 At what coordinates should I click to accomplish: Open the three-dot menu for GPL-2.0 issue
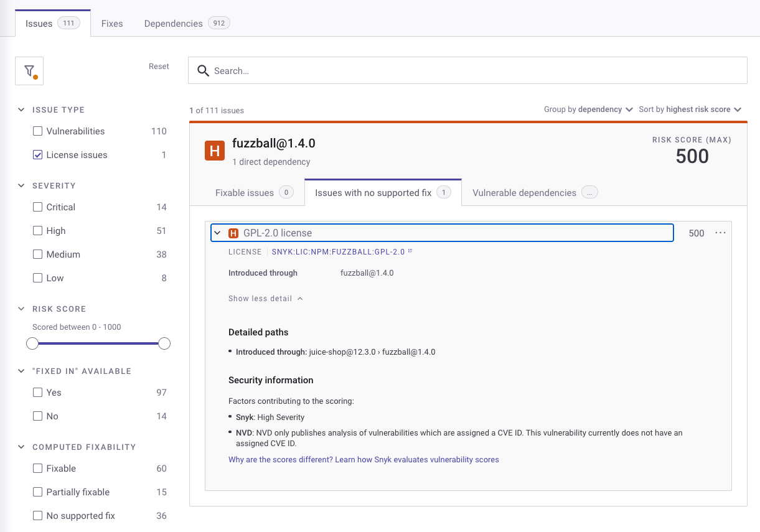click(720, 233)
